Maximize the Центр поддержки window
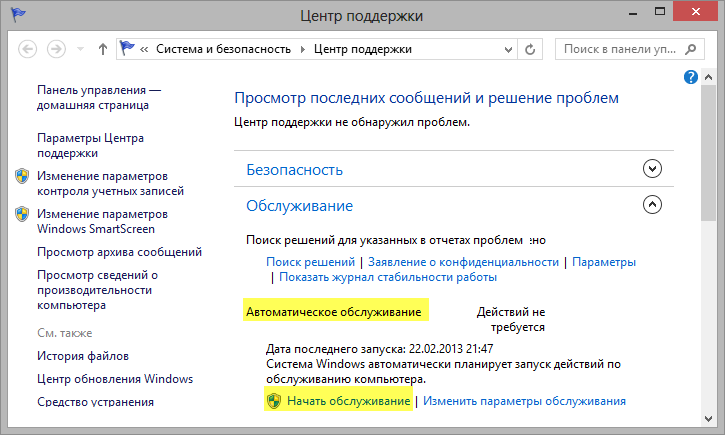The image size is (725, 435). pos(660,12)
